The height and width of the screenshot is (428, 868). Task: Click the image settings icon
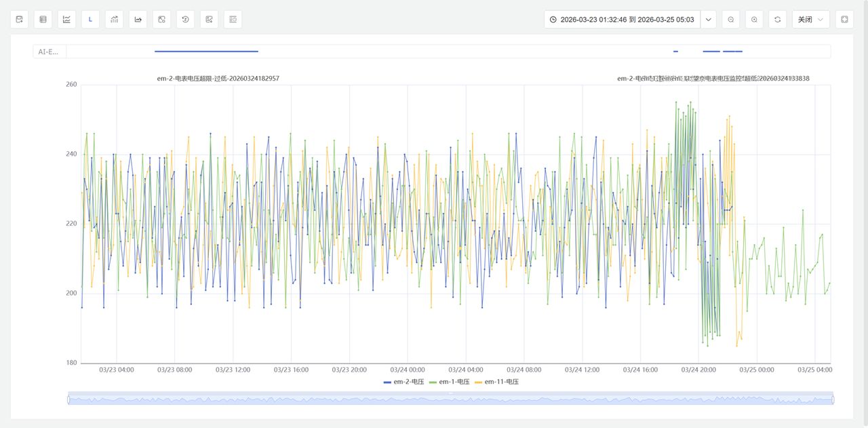pos(161,20)
